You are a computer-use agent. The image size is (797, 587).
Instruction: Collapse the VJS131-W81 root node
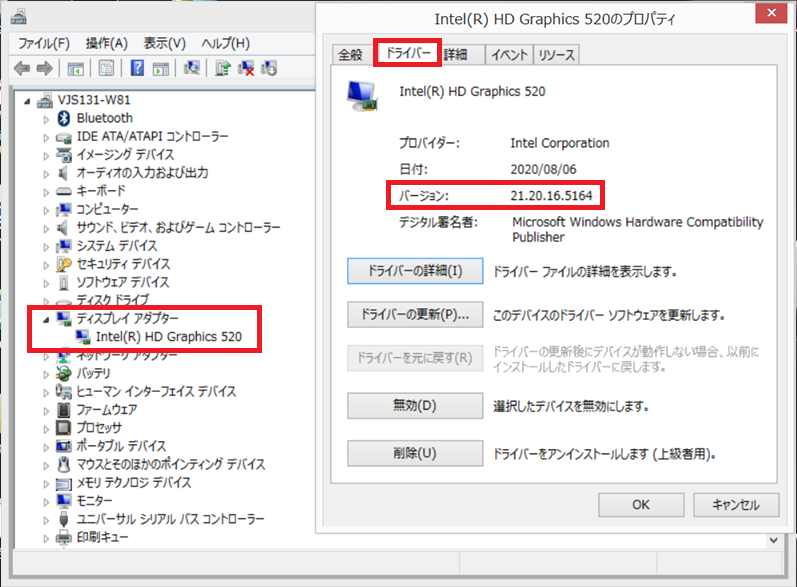coord(27,101)
